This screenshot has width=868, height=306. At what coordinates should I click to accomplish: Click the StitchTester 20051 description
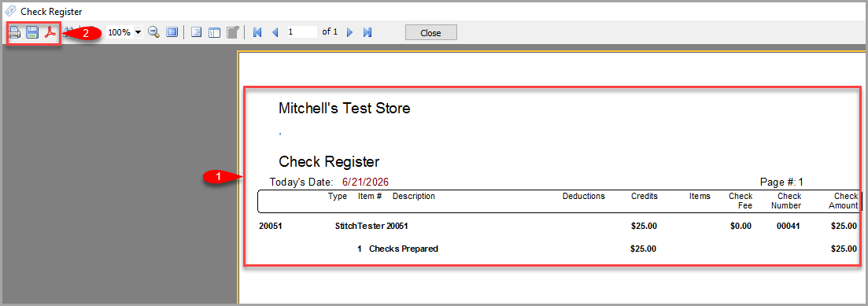click(371, 226)
